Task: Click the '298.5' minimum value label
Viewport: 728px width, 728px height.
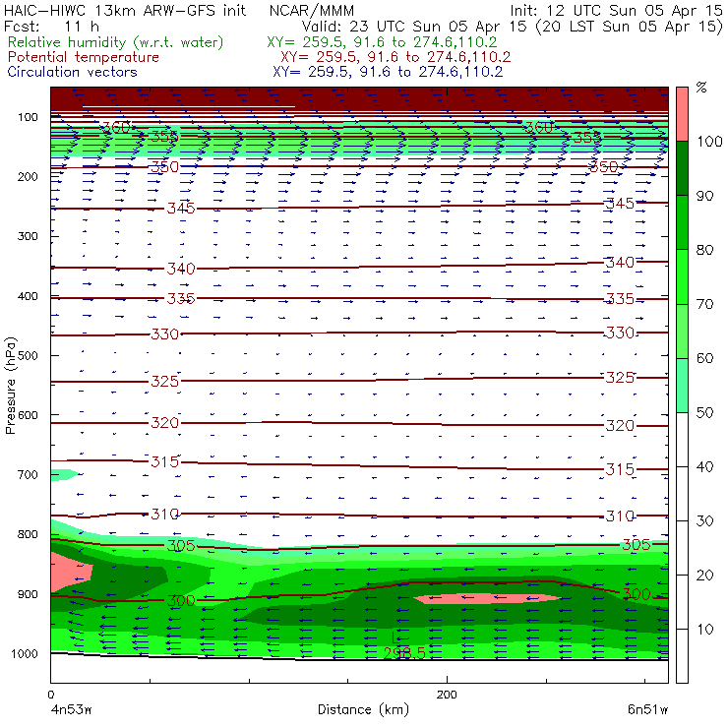Action: click(404, 653)
